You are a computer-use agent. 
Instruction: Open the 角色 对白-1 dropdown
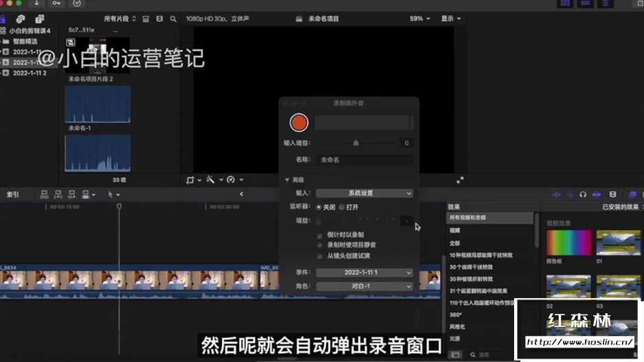(x=364, y=286)
